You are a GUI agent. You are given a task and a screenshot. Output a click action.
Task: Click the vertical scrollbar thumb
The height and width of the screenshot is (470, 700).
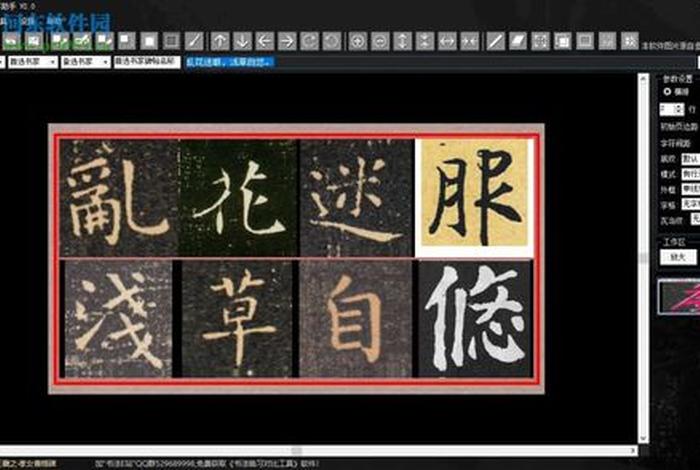pyautogui.click(x=643, y=258)
